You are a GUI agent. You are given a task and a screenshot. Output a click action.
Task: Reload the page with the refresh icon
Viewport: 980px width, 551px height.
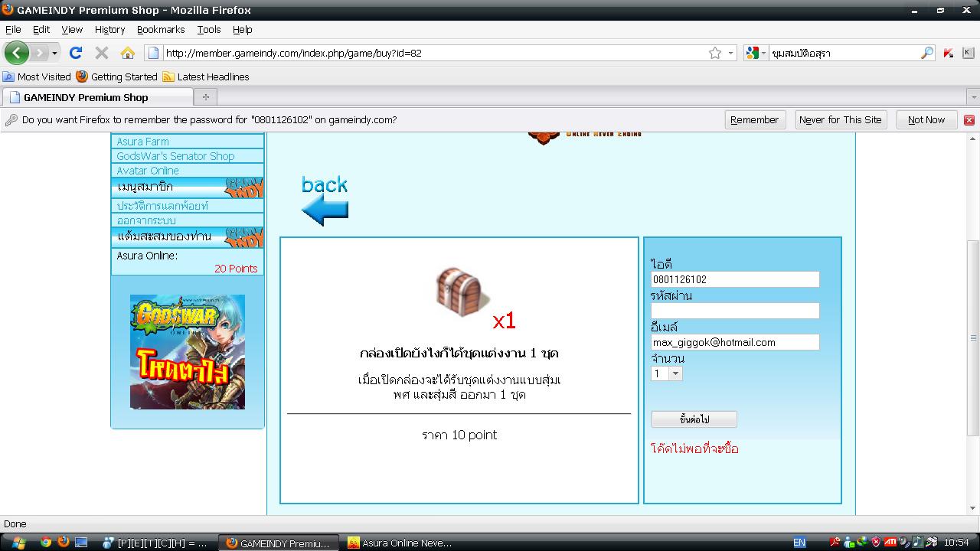75,53
